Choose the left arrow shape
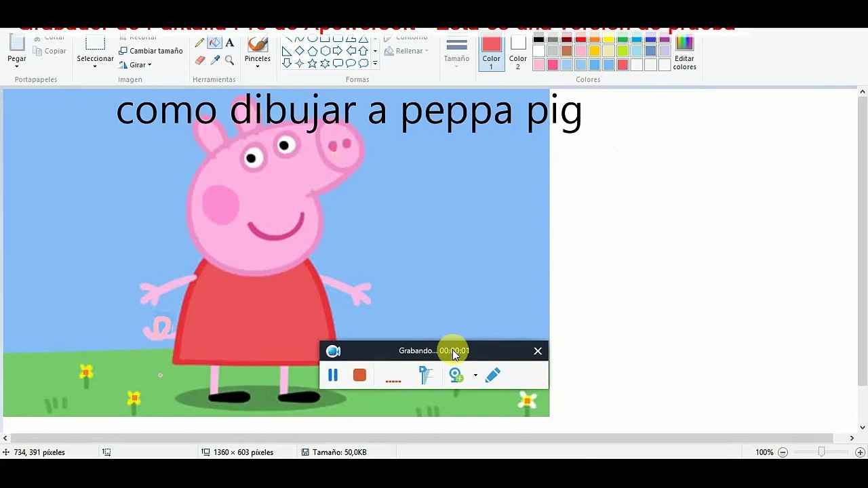 pos(351,51)
